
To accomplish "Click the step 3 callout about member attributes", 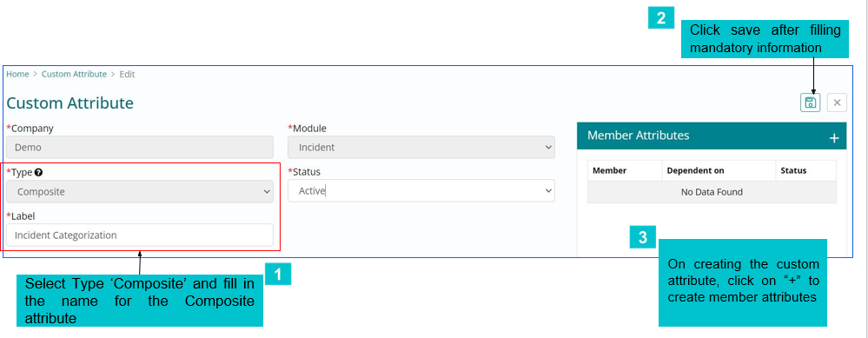I will pos(742,282).
